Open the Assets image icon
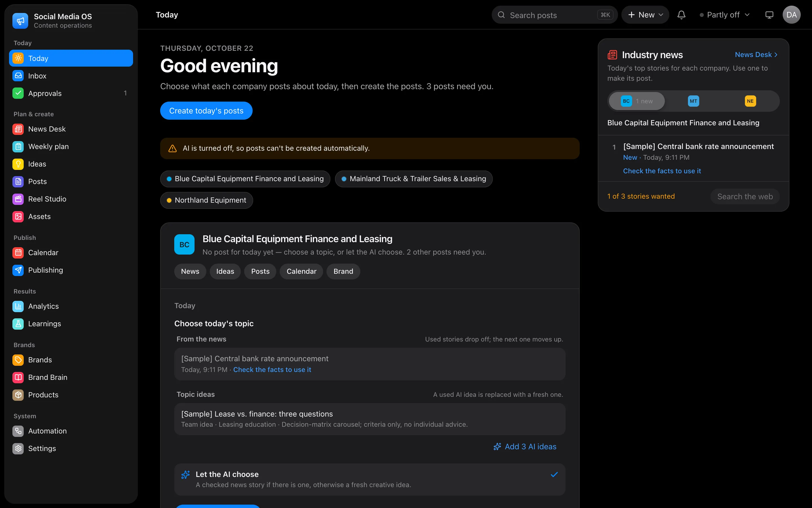 point(18,216)
